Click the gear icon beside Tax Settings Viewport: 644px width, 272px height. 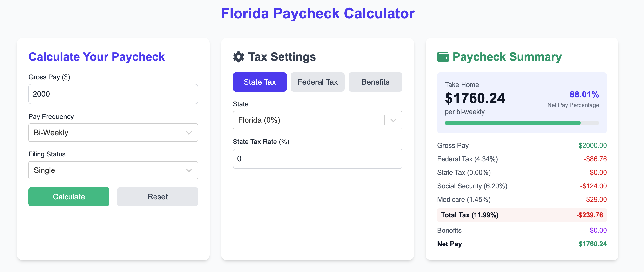point(239,57)
